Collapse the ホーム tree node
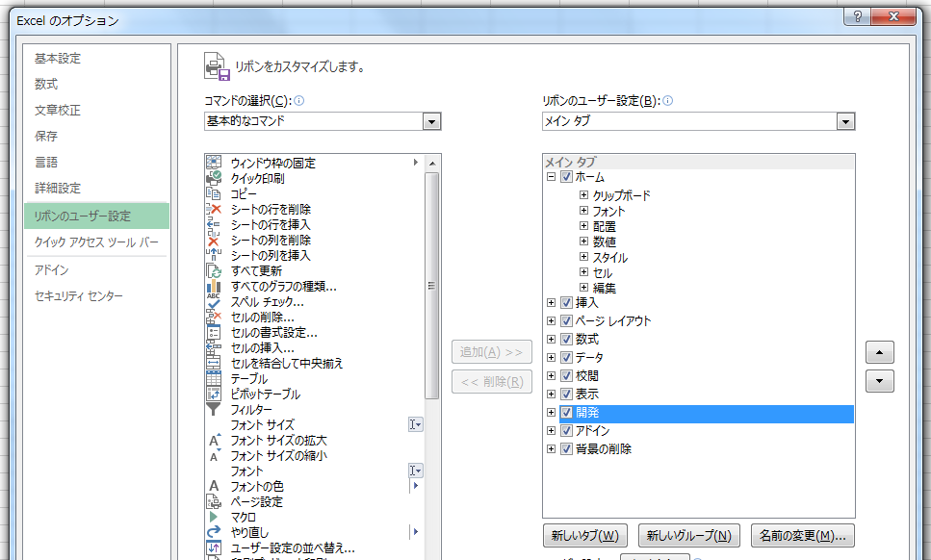931x560 pixels. [551, 177]
